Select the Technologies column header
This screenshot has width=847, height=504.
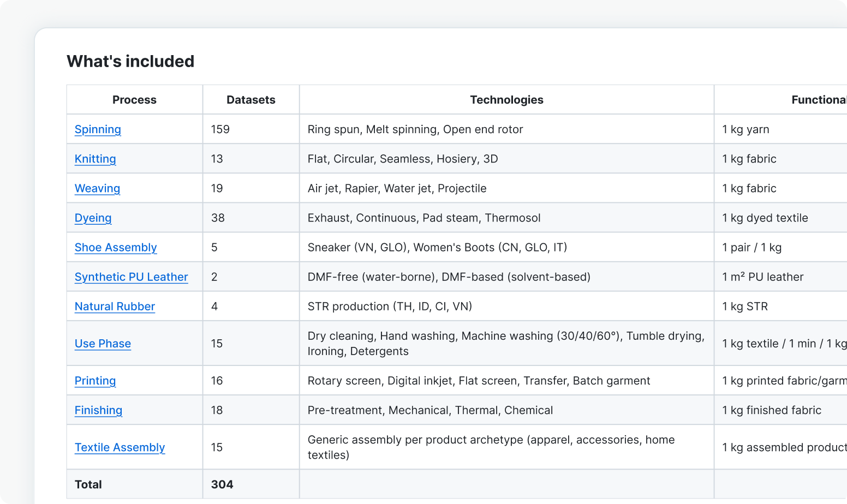[x=506, y=100]
